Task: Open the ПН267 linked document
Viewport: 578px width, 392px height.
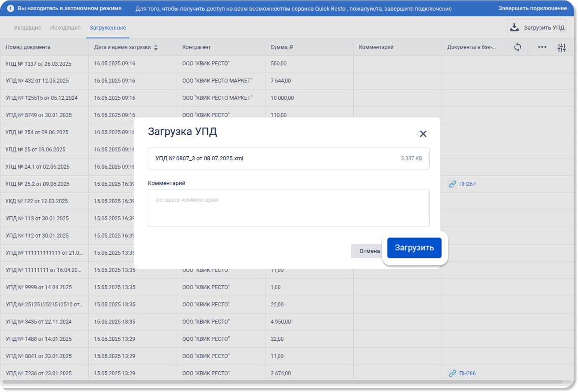Action: 467,184
